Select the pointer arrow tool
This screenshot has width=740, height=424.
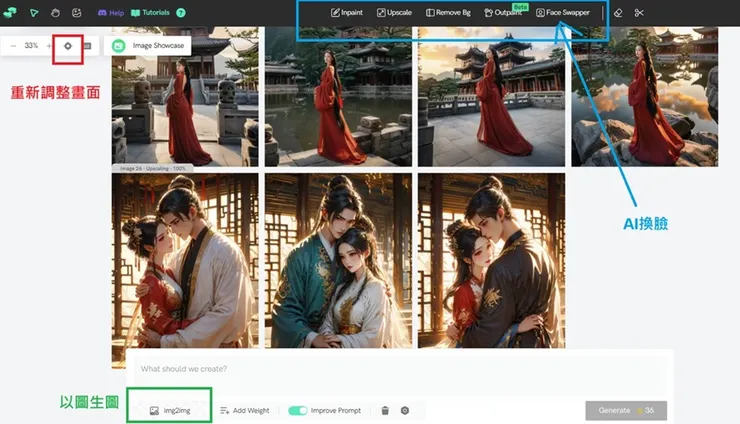click(34, 13)
